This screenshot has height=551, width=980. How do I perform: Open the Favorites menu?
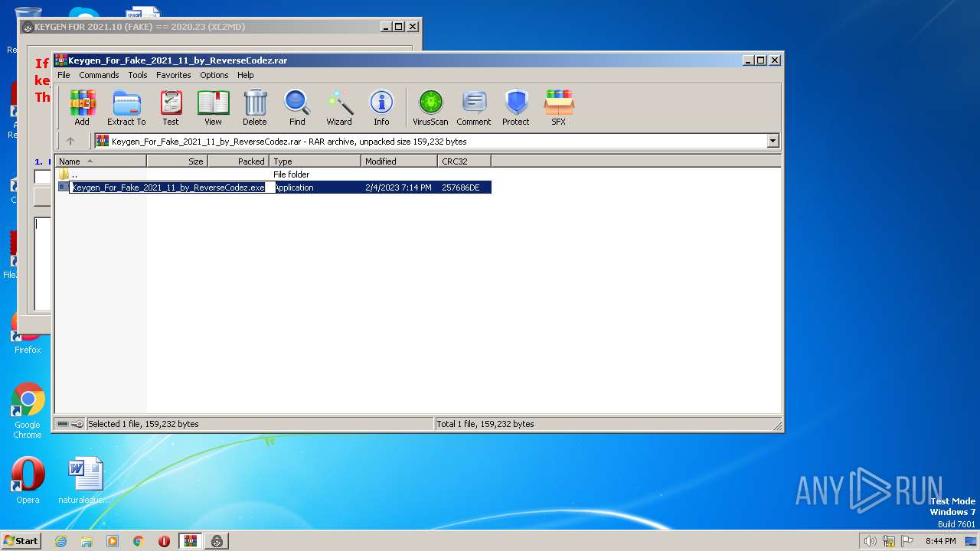coord(174,75)
